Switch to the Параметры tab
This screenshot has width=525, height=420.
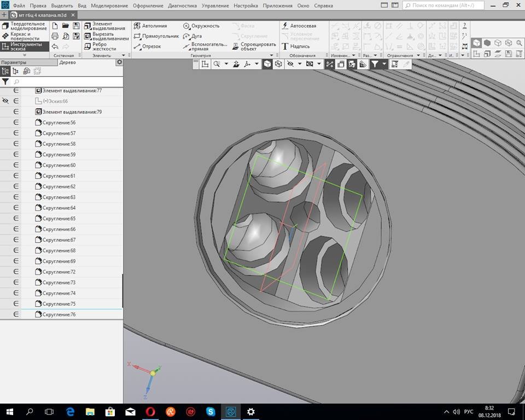(x=13, y=62)
